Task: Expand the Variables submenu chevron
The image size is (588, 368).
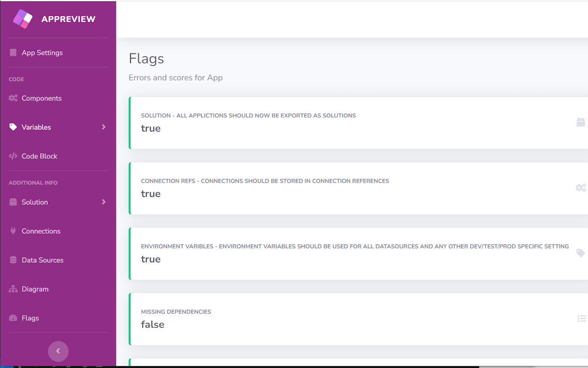Action: [x=103, y=127]
